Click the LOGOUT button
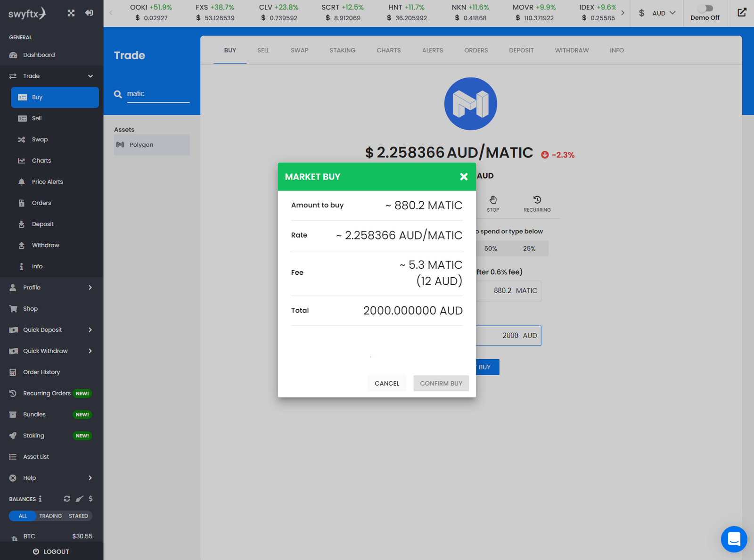Viewport: 754px width, 560px height. point(51,552)
